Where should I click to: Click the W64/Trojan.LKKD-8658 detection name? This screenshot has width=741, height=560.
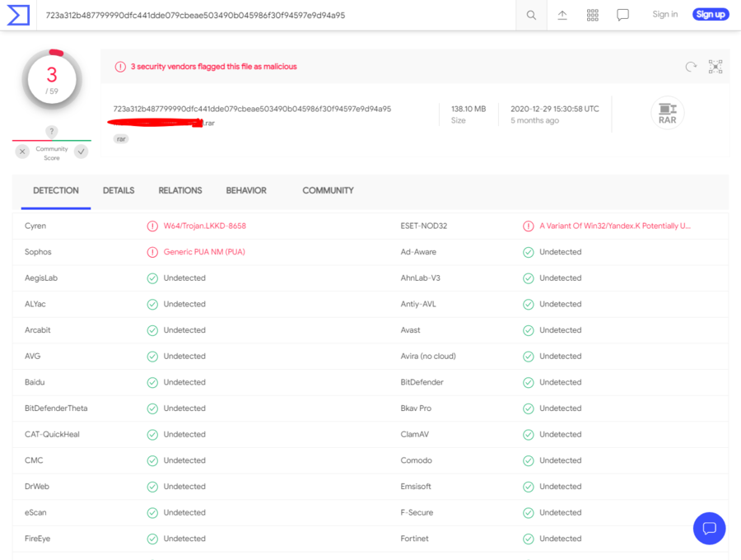pos(205,226)
